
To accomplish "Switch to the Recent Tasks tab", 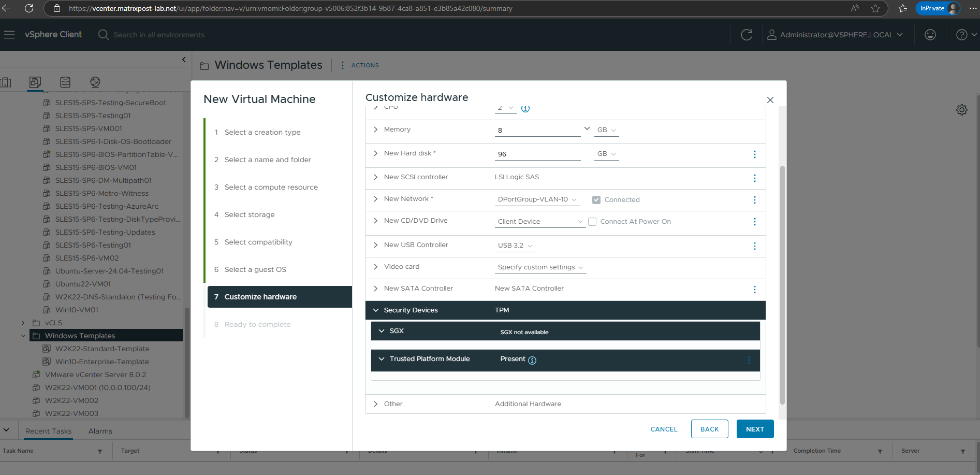I will pos(49,431).
